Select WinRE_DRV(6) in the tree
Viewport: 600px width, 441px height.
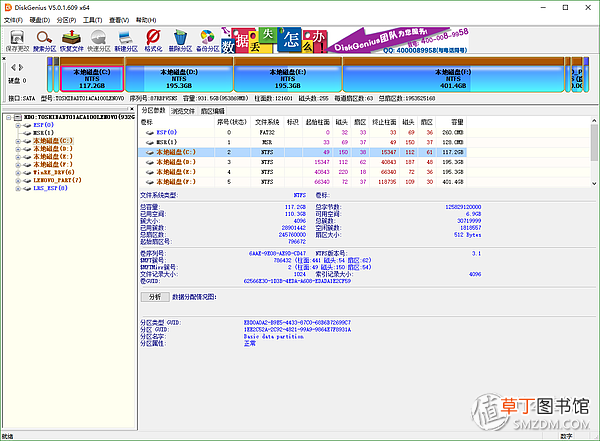(54, 172)
